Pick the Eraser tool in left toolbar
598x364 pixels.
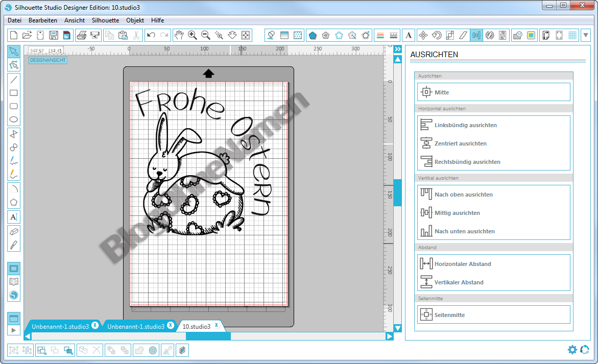14,231
